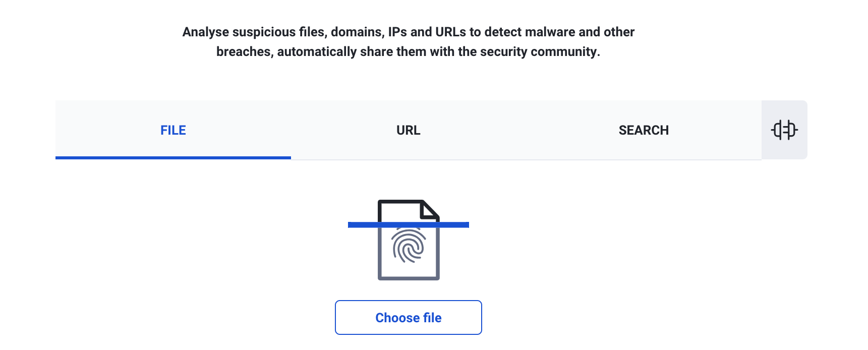Click the word "malware" in the headline
The image size is (868, 350).
[x=550, y=32]
